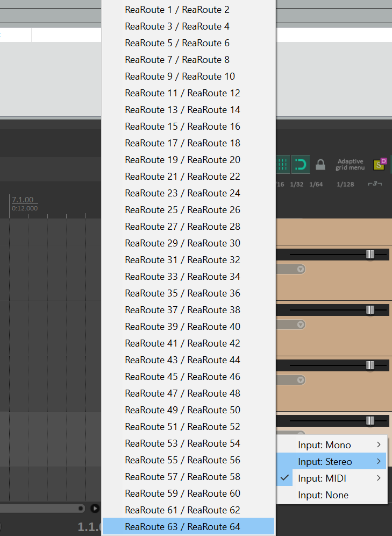
Task: Adjust volume fader on topmost visible track
Action: (370, 255)
